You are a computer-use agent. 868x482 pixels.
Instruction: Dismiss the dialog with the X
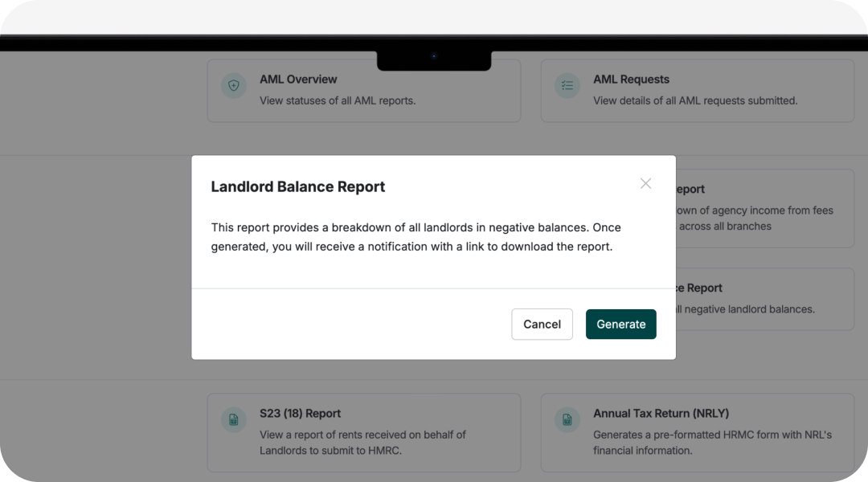[x=645, y=183]
